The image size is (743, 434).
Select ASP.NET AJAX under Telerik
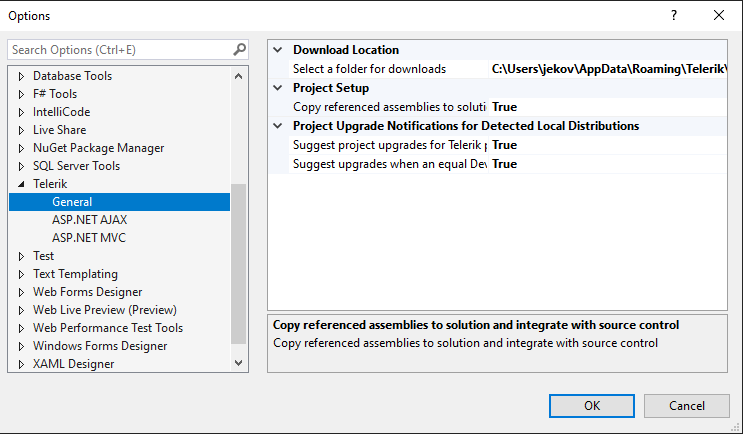(x=89, y=220)
